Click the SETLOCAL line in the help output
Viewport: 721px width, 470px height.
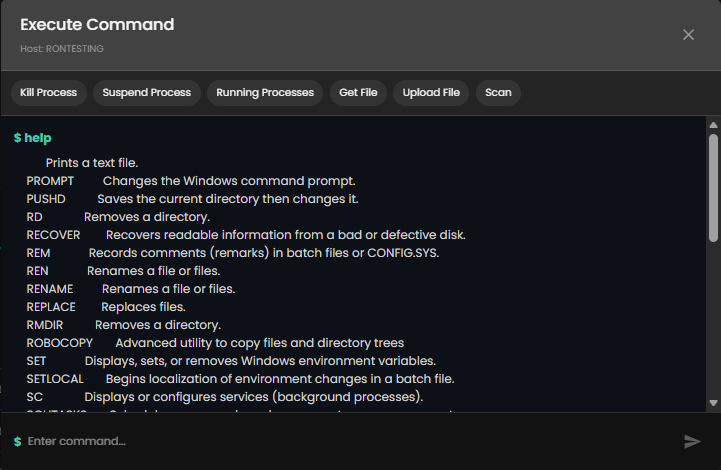(x=55, y=379)
